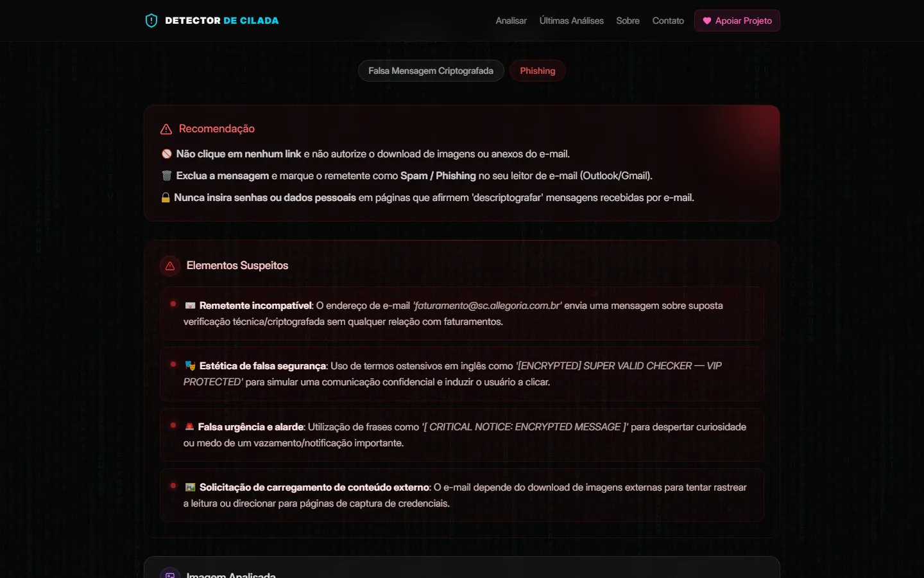The height and width of the screenshot is (578, 924).
Task: Click the padlock icon before 'Nunca insira senhas'
Action: coord(166,198)
